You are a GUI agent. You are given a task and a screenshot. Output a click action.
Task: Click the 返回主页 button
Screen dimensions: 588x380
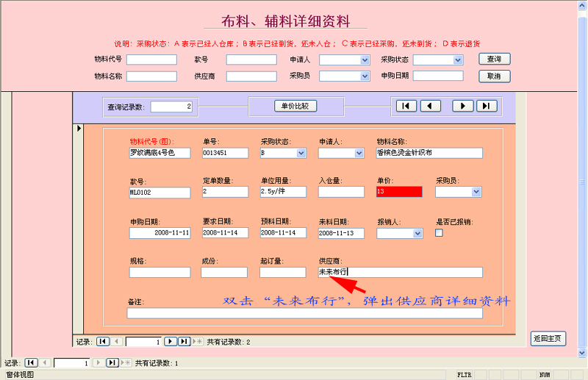pos(548,339)
